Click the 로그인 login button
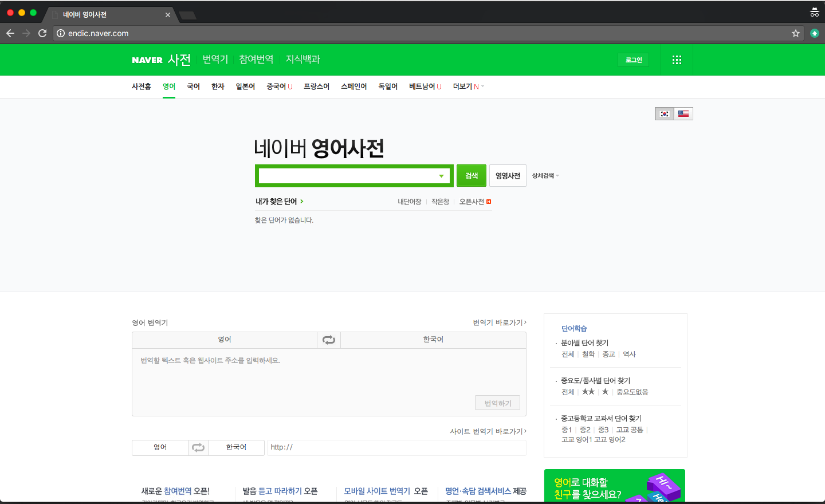Viewport: 825px width, 504px height. (x=634, y=60)
